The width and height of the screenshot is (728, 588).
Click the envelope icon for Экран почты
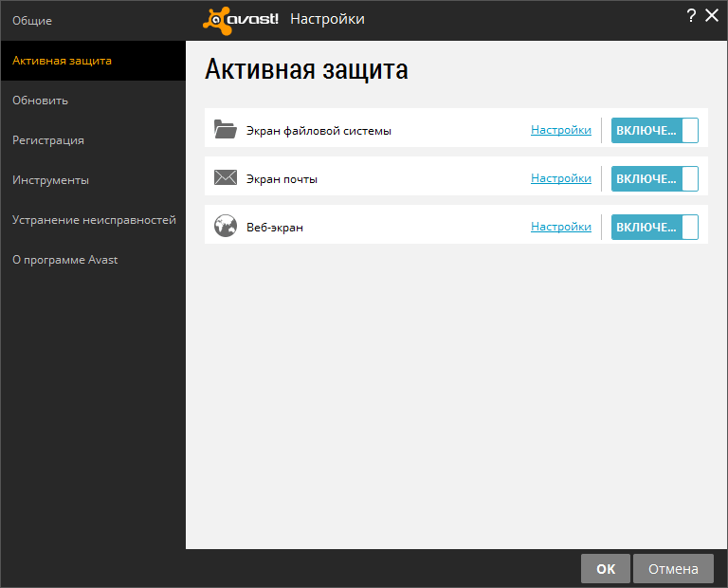226,177
